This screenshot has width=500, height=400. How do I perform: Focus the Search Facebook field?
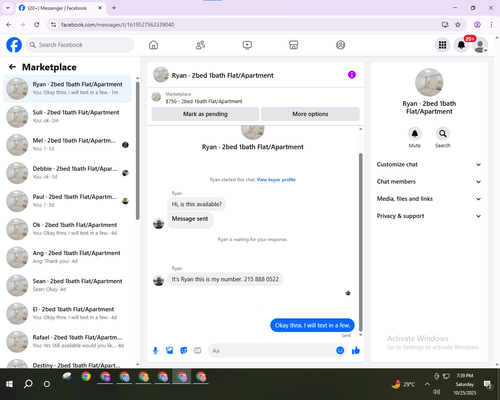80,45
